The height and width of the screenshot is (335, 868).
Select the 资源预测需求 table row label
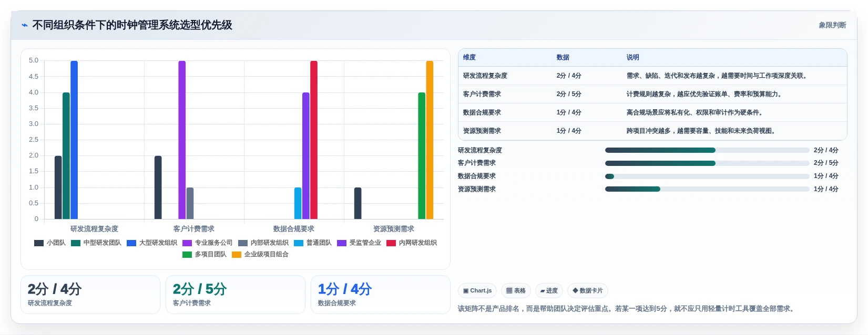point(482,131)
